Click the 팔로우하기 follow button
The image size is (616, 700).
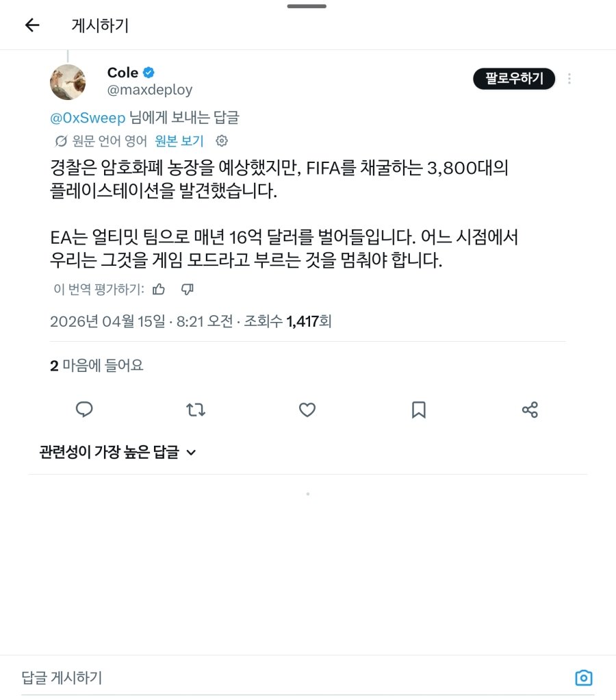514,79
